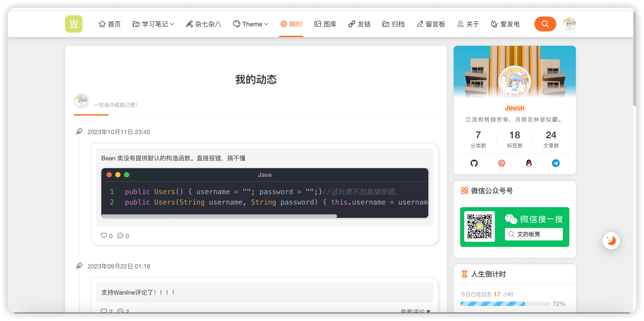Select the 瞬时 tab
The width and height of the screenshot is (644, 321).
(291, 24)
